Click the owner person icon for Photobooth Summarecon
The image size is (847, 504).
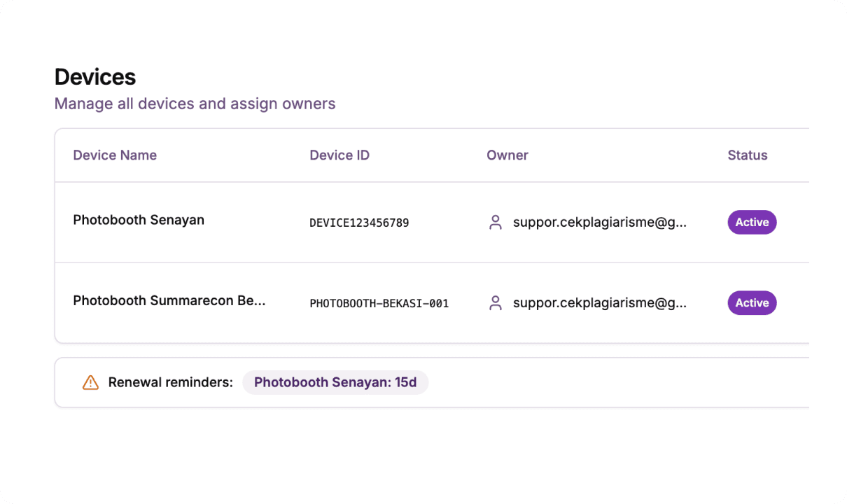tap(496, 303)
